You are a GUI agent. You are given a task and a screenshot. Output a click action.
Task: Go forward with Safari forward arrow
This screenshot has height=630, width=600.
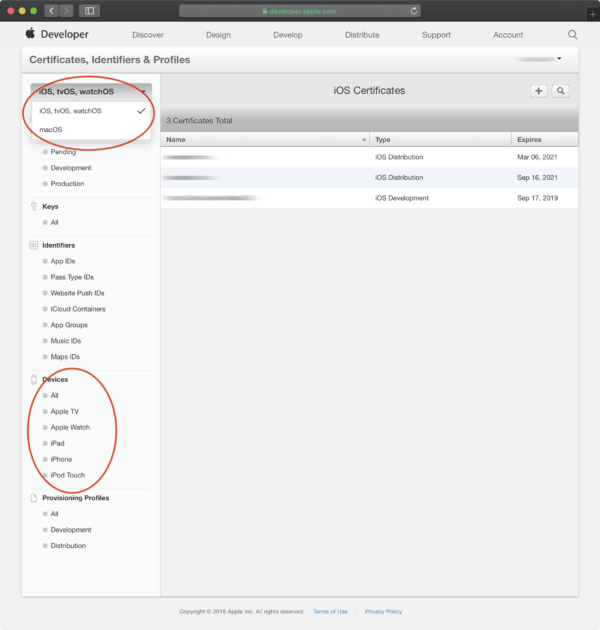66,11
